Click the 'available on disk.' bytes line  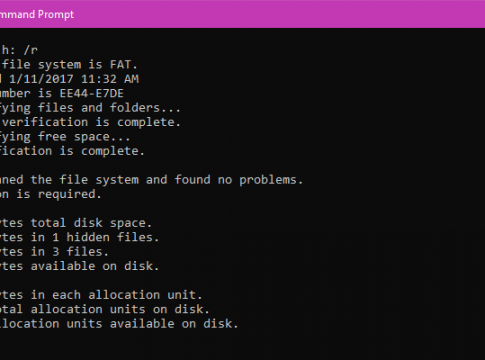(95, 266)
